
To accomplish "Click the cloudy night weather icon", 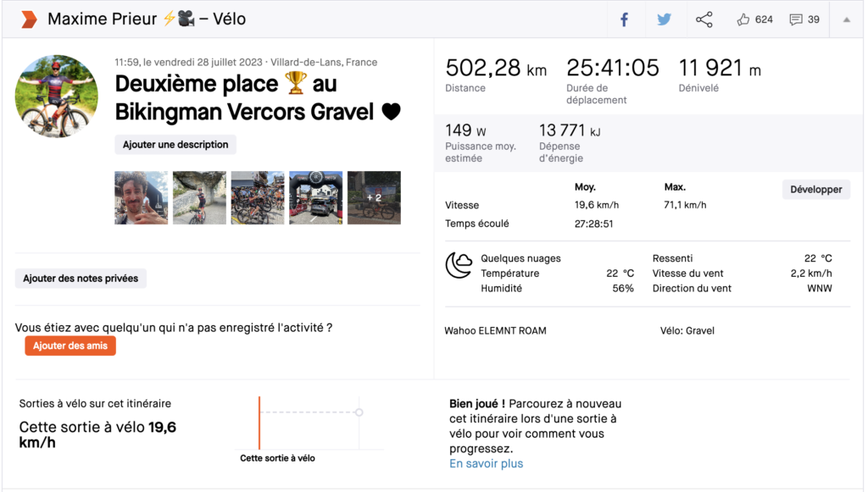I will (x=459, y=265).
